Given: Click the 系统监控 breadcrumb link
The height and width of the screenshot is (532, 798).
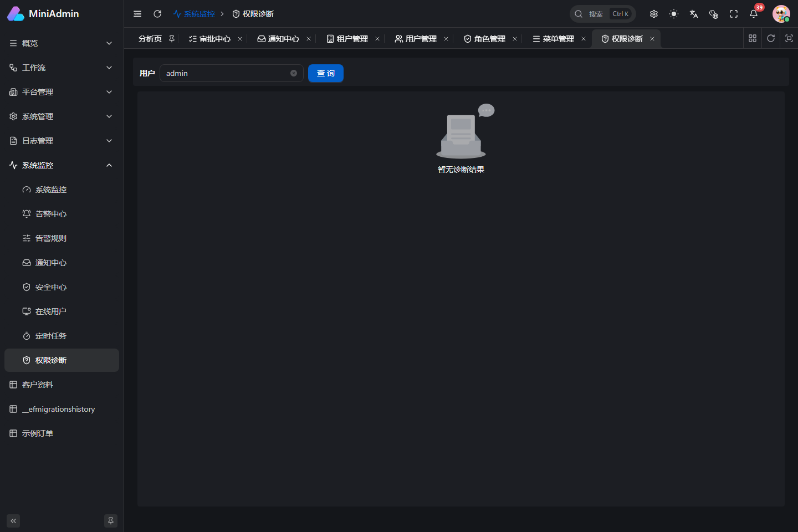Looking at the screenshot, I should pyautogui.click(x=194, y=14).
